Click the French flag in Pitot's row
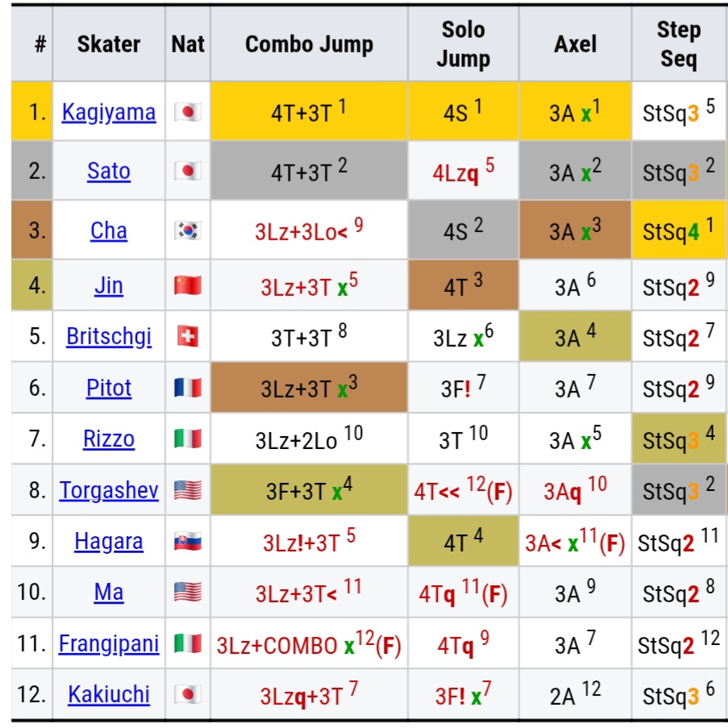This screenshot has height=728, width=728. coord(188,388)
